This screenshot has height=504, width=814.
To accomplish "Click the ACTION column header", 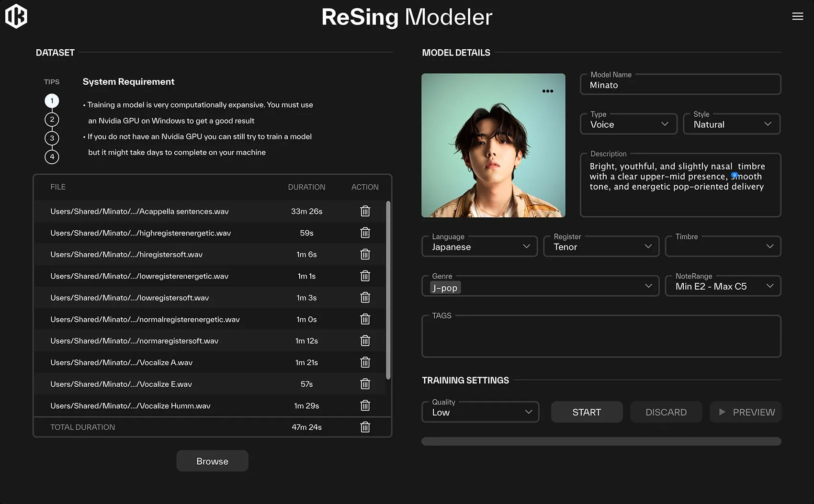I will point(365,187).
